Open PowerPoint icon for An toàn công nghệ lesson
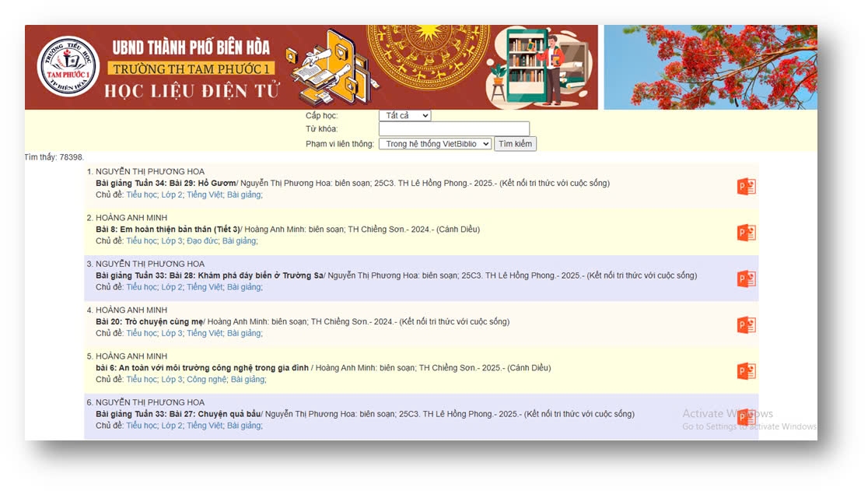 click(x=746, y=371)
